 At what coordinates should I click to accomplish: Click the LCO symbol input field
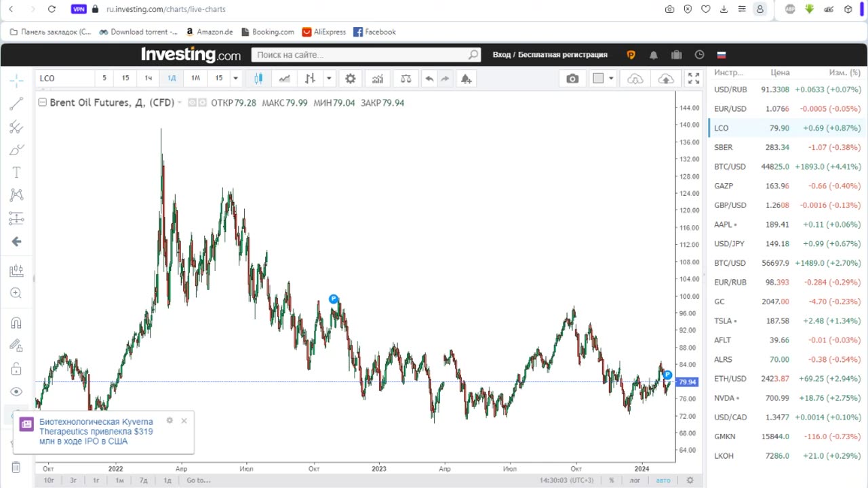[64, 78]
